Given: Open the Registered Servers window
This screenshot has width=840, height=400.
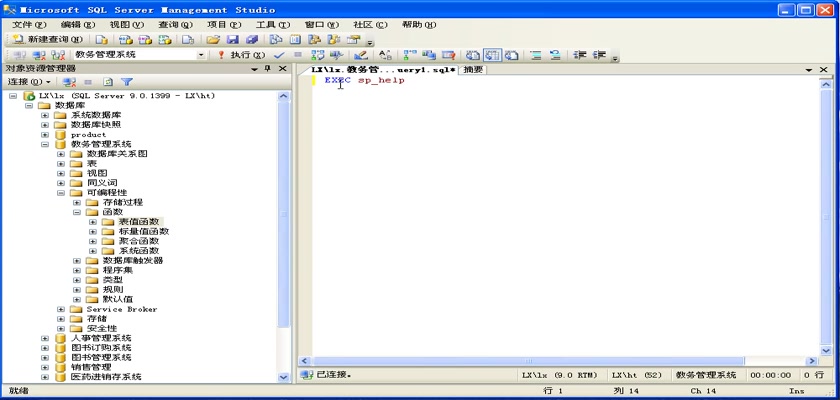Looking at the screenshot, I should point(275,39).
